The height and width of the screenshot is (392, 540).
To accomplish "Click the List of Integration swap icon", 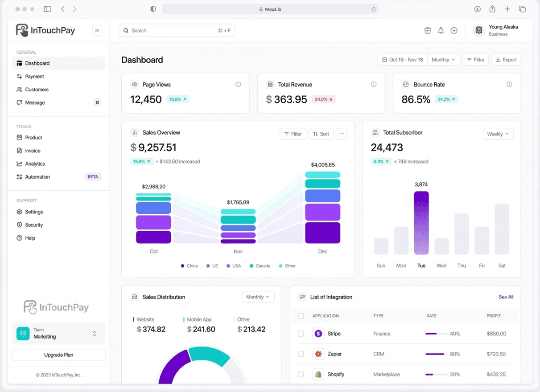I will (x=302, y=297).
